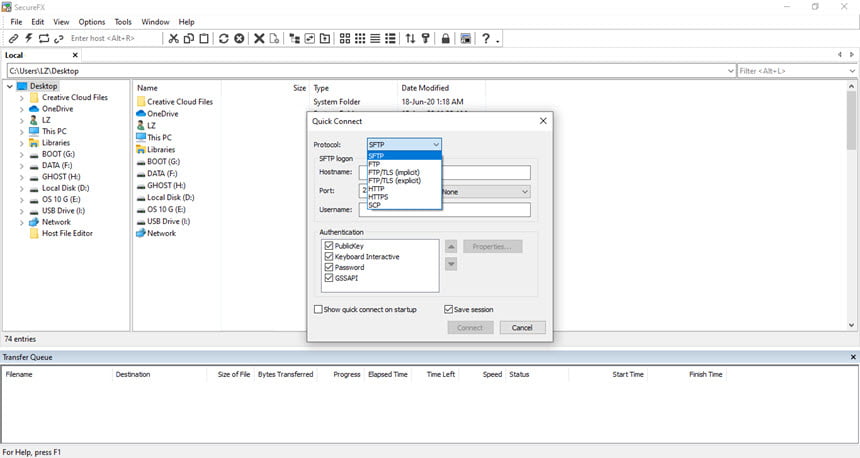Screen dimensions: 860x458
Task: Move authentication method up arrow
Action: coord(451,247)
